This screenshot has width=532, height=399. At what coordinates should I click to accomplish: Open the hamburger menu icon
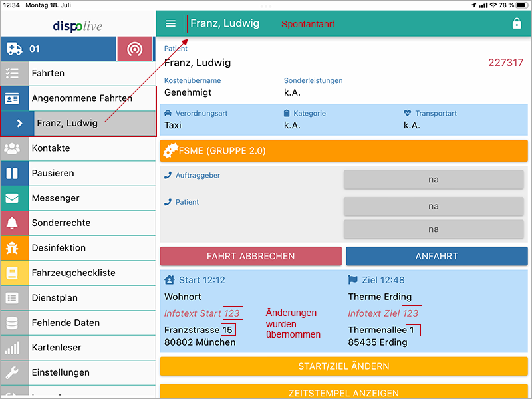coord(170,23)
